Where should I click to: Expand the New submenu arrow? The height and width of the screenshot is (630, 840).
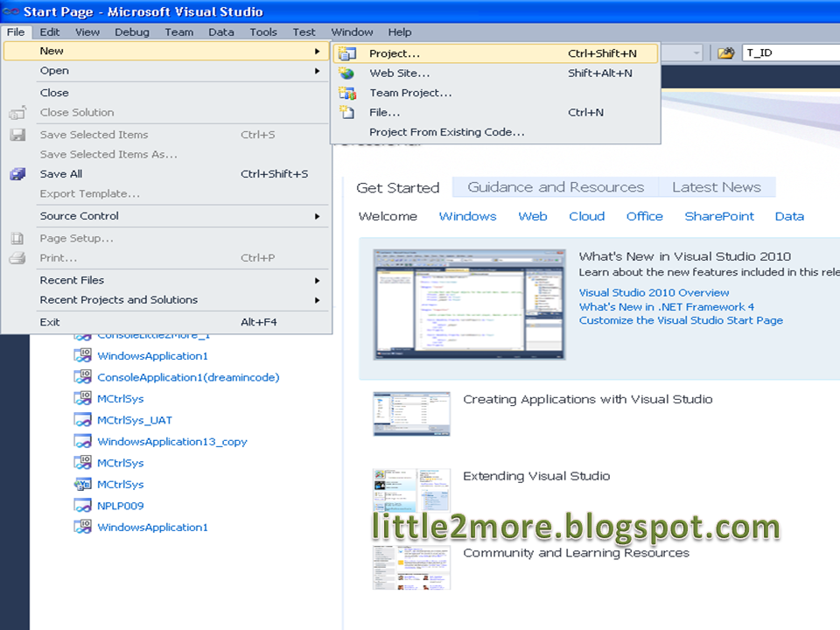tap(317, 52)
